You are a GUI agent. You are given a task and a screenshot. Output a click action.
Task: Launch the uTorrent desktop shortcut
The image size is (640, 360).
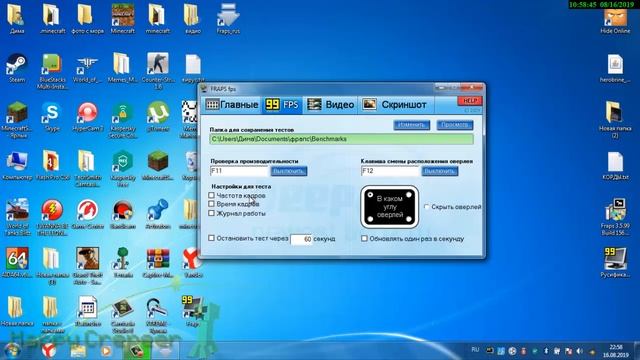[x=158, y=116]
